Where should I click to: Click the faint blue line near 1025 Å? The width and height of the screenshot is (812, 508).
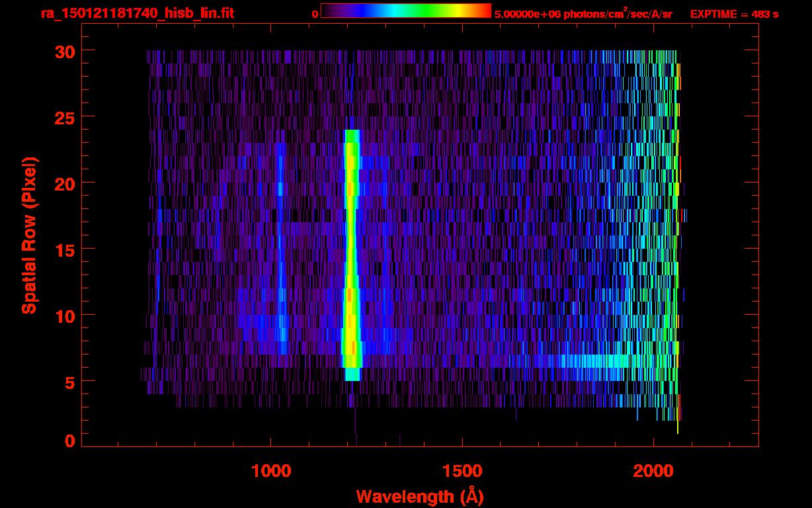pyautogui.click(x=281, y=251)
